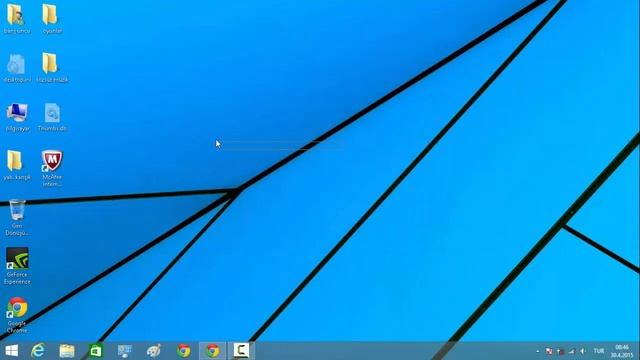Open the taskbar icon right of the Store
The width and height of the screenshot is (640, 360).
point(124,351)
